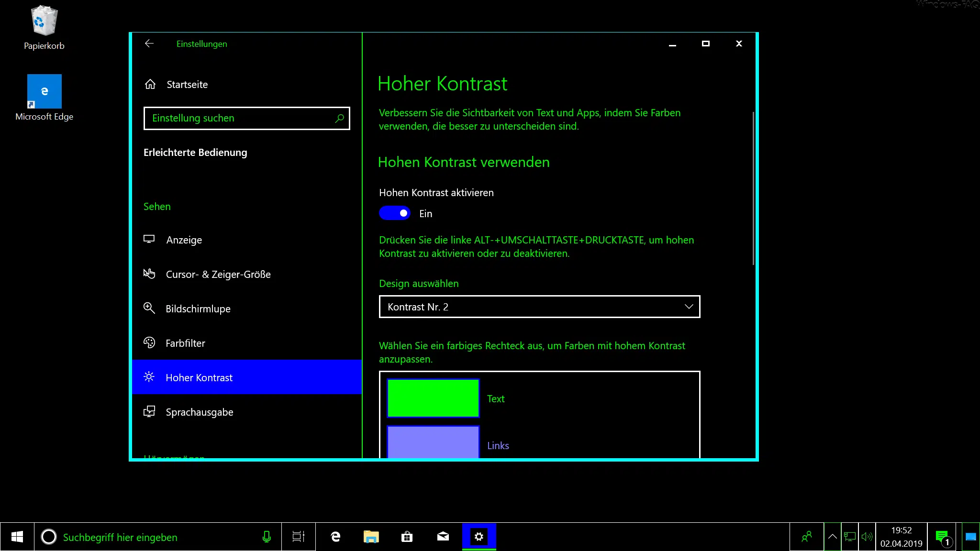Select the Hoher Kontrast menu entry
The height and width of the screenshot is (551, 980).
(x=200, y=377)
